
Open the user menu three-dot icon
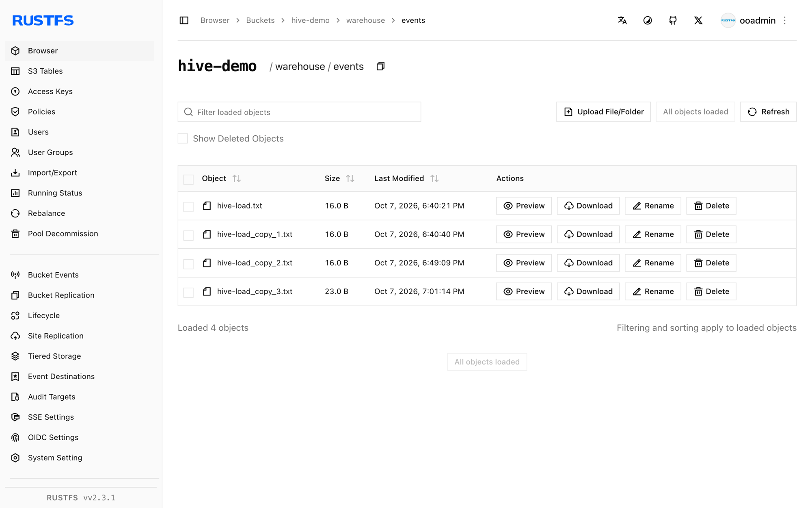click(785, 20)
